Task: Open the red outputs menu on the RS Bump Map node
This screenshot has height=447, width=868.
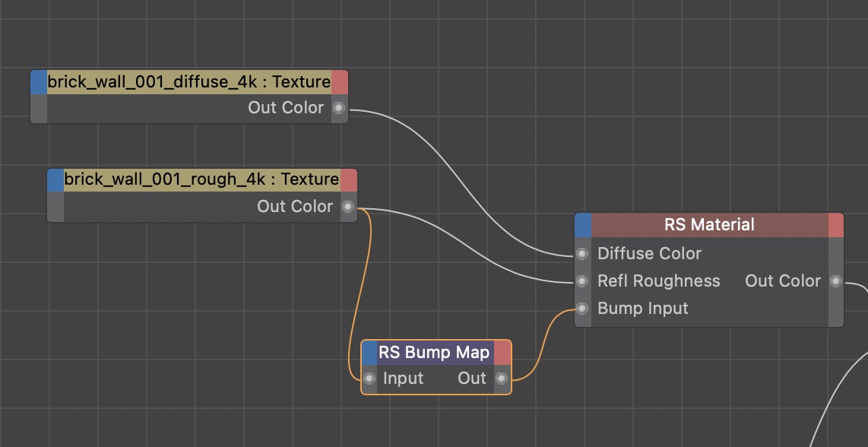Action: pyautogui.click(x=502, y=353)
